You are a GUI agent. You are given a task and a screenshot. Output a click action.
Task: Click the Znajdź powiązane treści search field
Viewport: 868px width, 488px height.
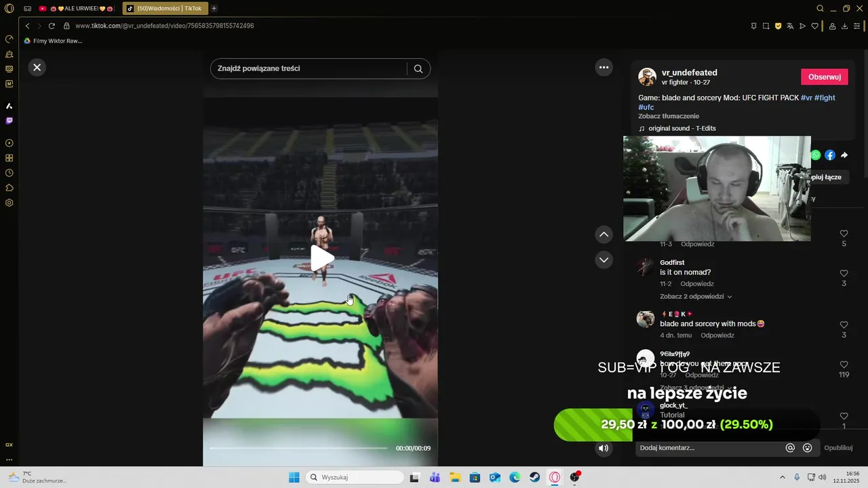pyautogui.click(x=309, y=68)
